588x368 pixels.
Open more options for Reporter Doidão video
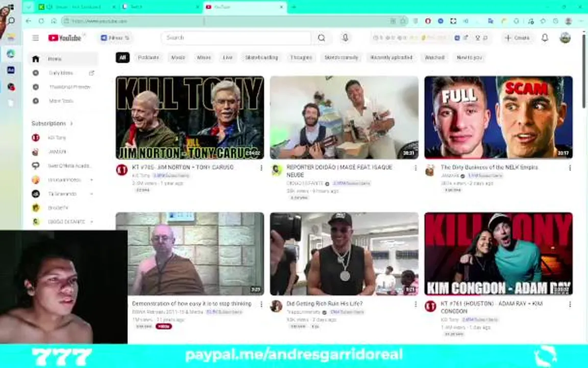[x=415, y=168]
